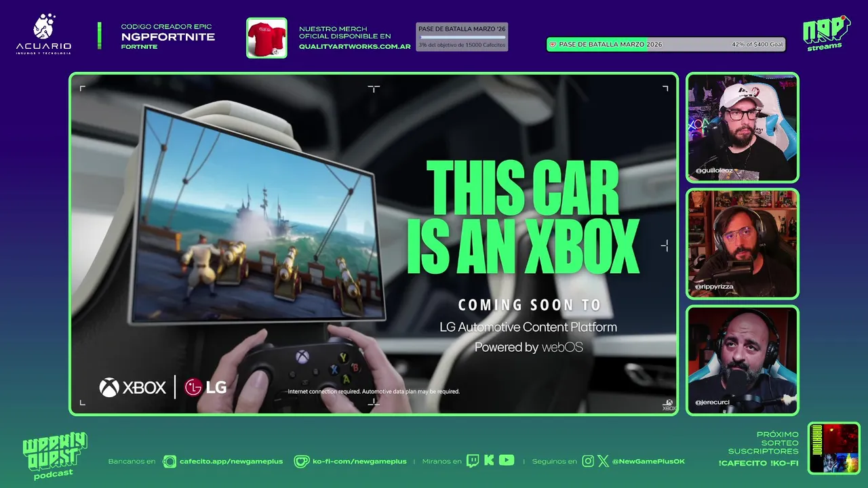Click the THIS CAR IS AN XBOX headline
Viewport: 868px width, 488px height.
pos(522,218)
